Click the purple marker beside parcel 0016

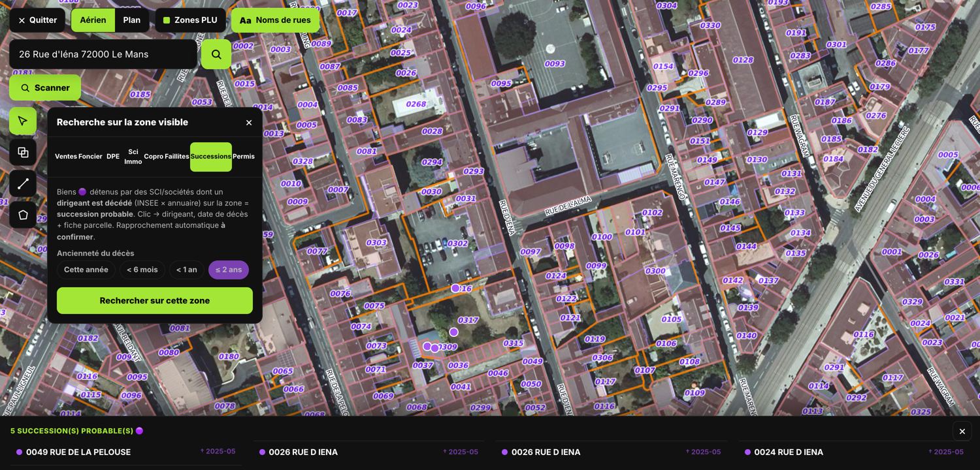tap(455, 288)
